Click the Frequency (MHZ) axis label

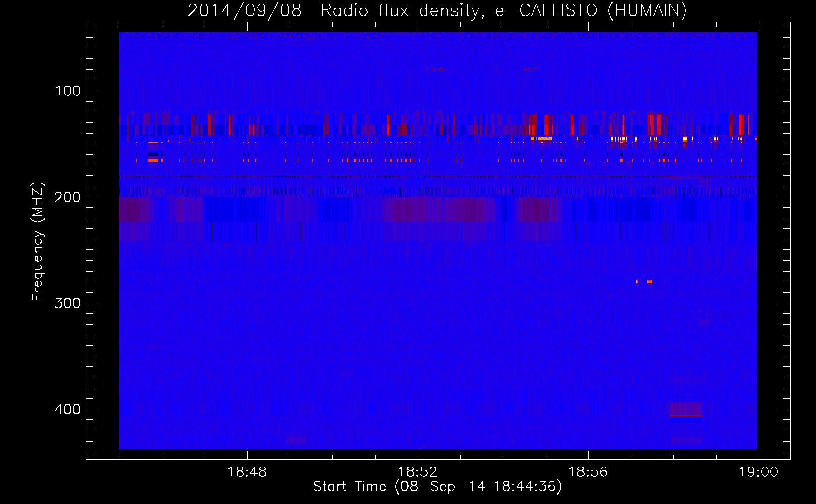(x=38, y=241)
